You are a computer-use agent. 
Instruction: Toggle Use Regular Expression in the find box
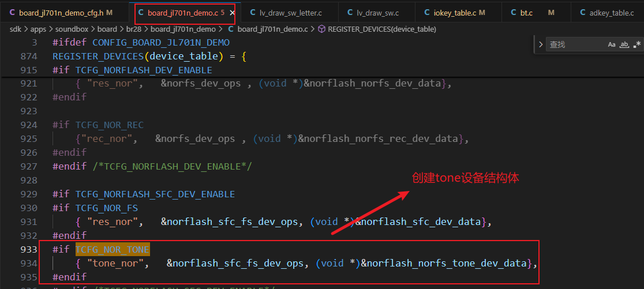click(x=637, y=44)
